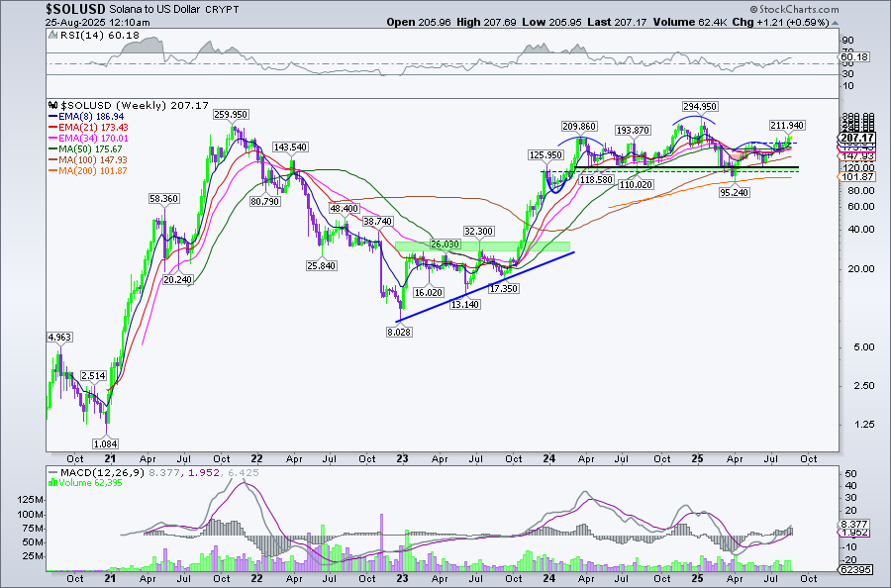Click the green 'Volume 62,395' legend label
The image size is (891, 588).
pos(91,483)
